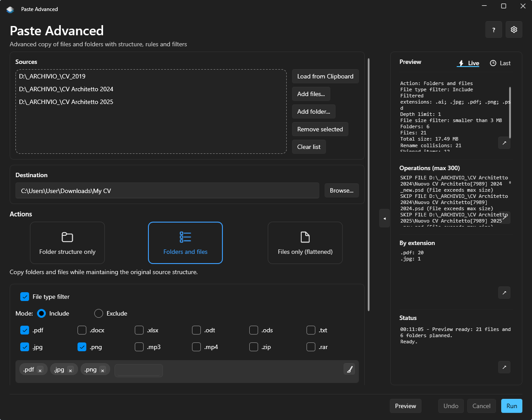This screenshot has height=420, width=532.
Task: Expand the Preview summary pop-out arrow
Action: click(x=504, y=143)
